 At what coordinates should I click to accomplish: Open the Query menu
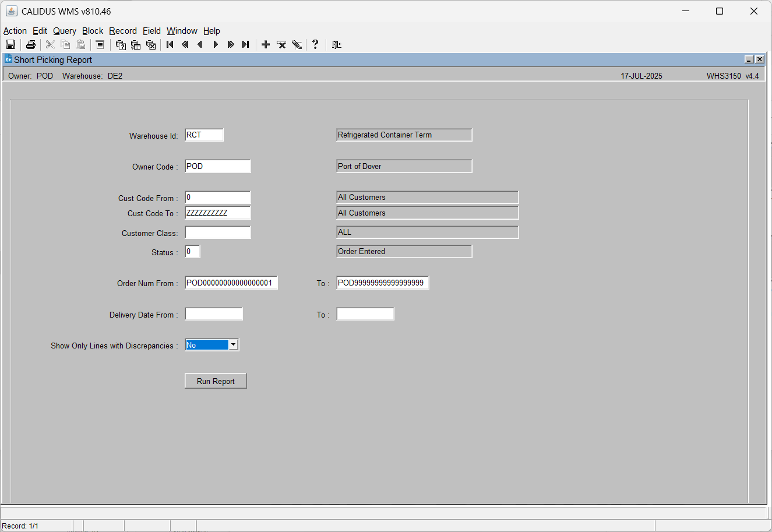click(x=65, y=31)
